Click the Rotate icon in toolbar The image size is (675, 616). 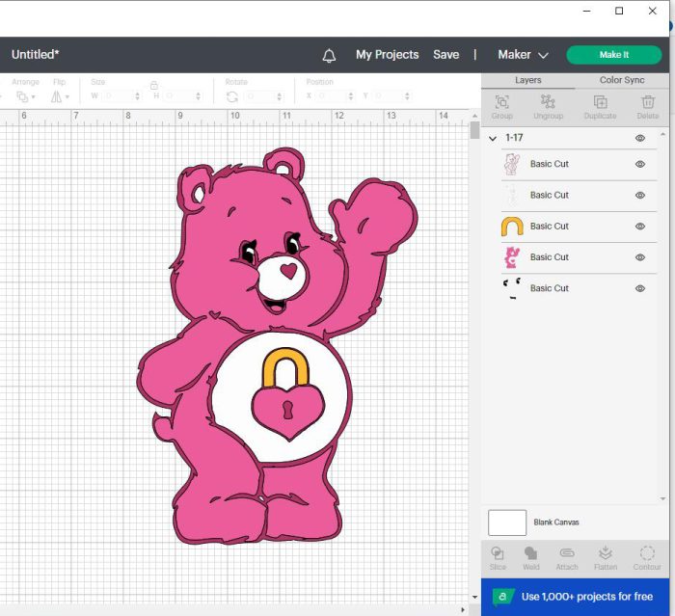232,96
